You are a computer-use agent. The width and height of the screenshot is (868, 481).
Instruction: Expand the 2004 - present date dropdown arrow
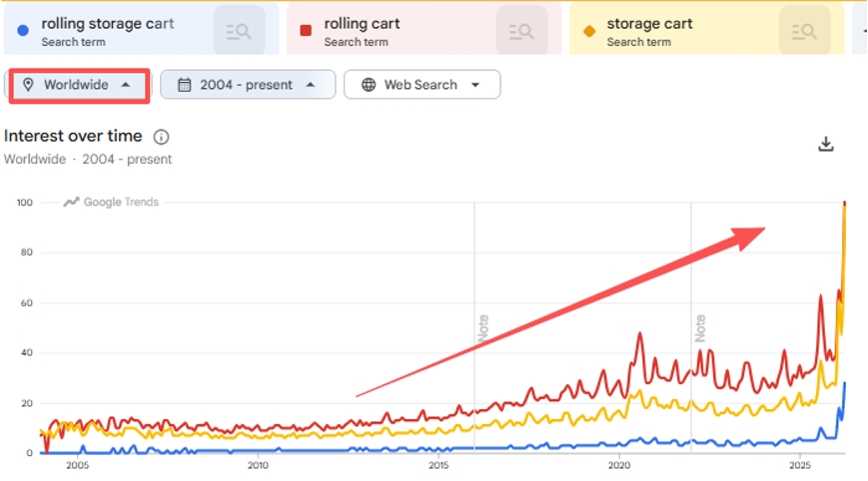pos(311,85)
